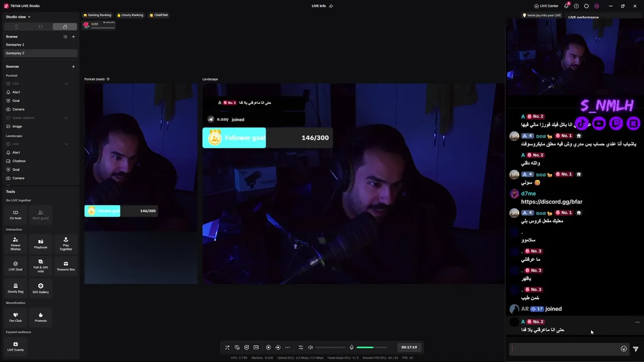Image resolution: width=644 pixels, height=362 pixels.
Task: Add a new source with plus icon
Action: 73,66
